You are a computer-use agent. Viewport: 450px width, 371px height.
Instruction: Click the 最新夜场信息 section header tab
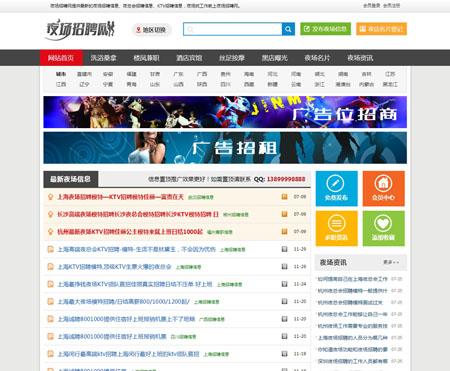71,179
